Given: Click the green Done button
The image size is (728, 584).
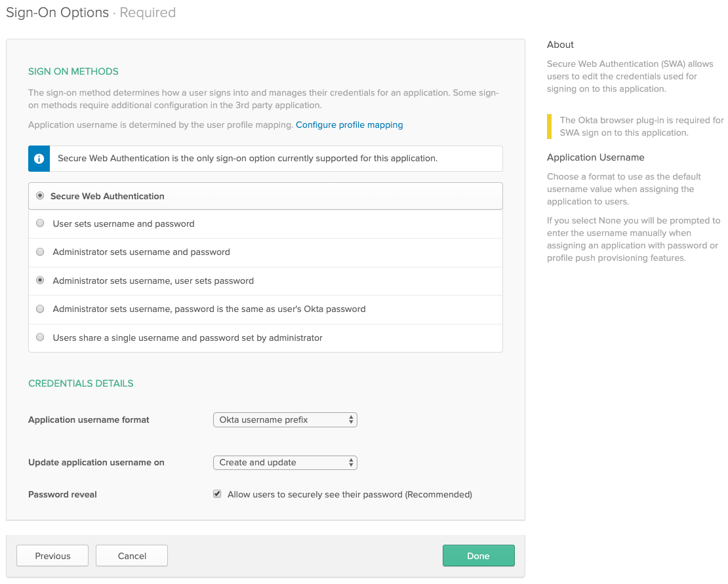Looking at the screenshot, I should (478, 556).
